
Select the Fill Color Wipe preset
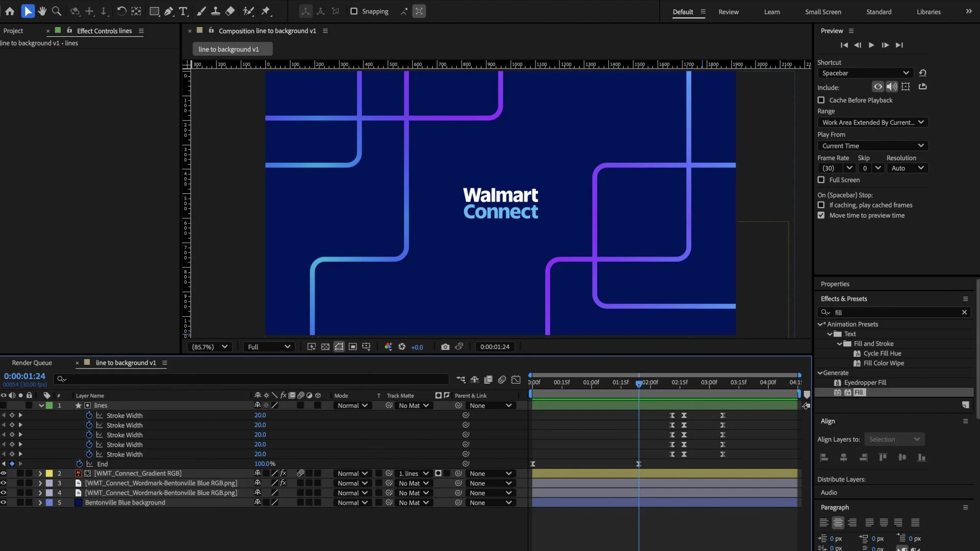pyautogui.click(x=884, y=363)
